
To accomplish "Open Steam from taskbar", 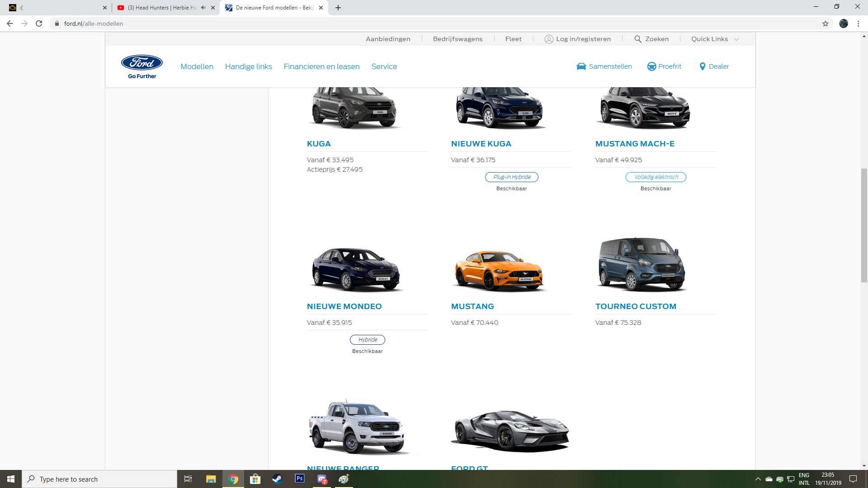I will 277,479.
